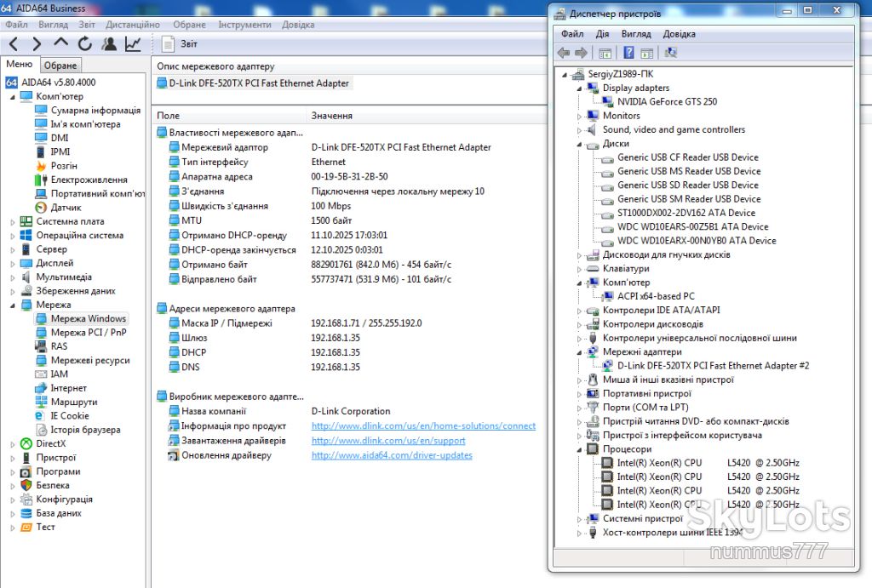
Task: Refresh the AIDA64 page
Action: (84, 44)
